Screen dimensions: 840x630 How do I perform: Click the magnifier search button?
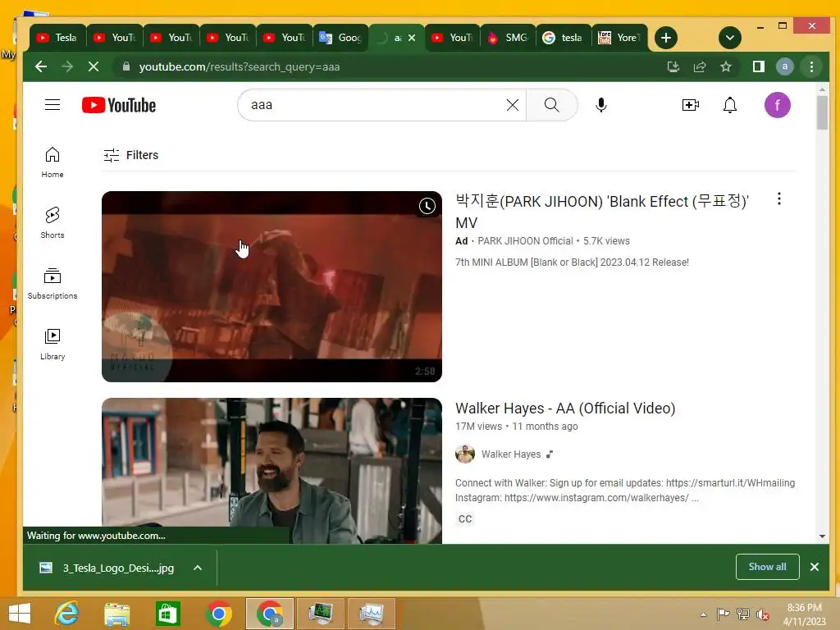click(x=552, y=105)
